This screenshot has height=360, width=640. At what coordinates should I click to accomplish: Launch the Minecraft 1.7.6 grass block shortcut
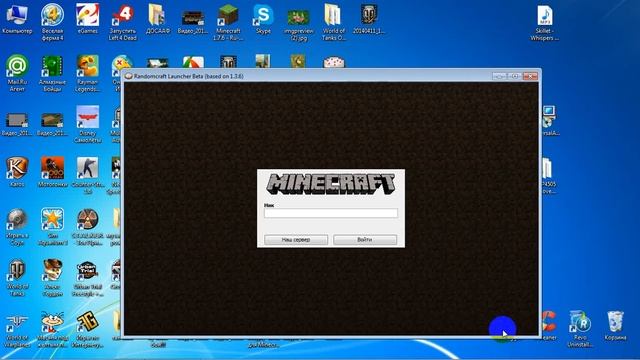(x=228, y=22)
